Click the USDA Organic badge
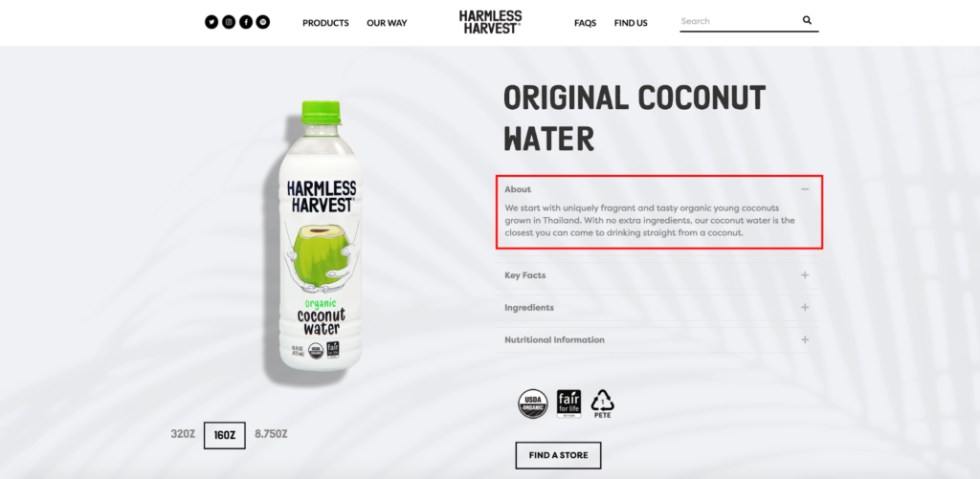980x479 pixels. coord(532,404)
